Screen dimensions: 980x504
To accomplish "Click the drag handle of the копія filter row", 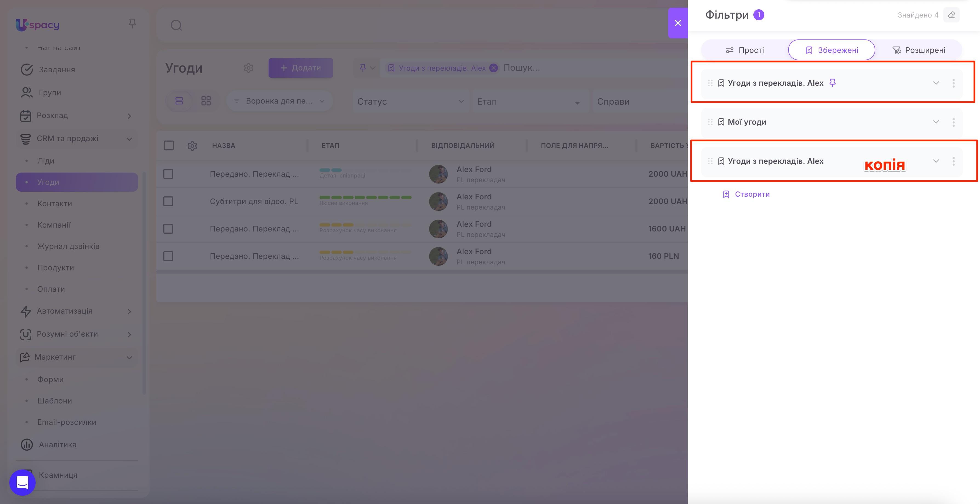I will (x=710, y=161).
